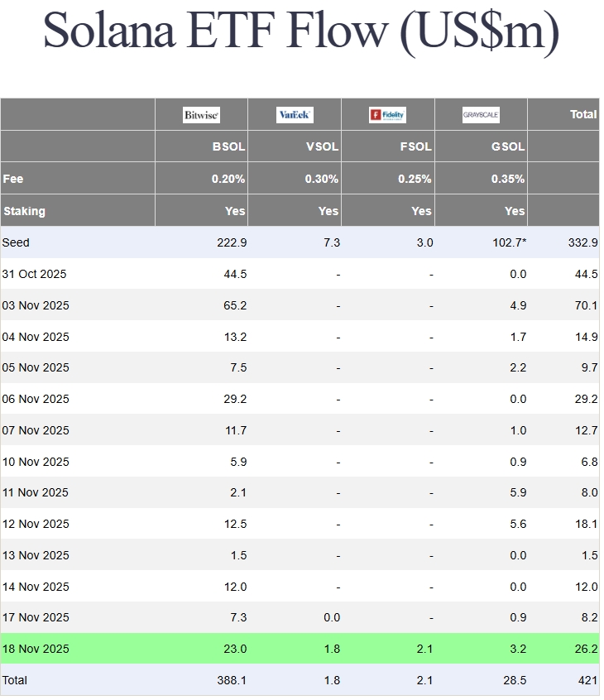
Task: Select the GSOL ticker column header
Action: [508, 146]
